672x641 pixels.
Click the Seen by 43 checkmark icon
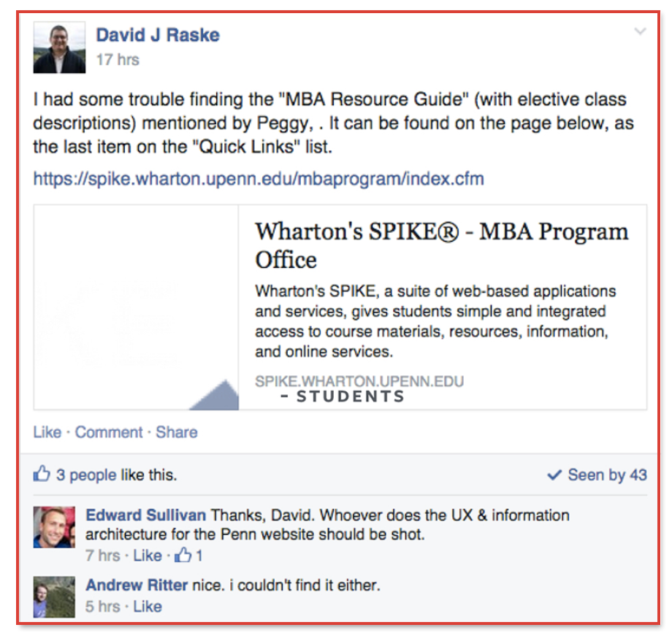(x=554, y=475)
